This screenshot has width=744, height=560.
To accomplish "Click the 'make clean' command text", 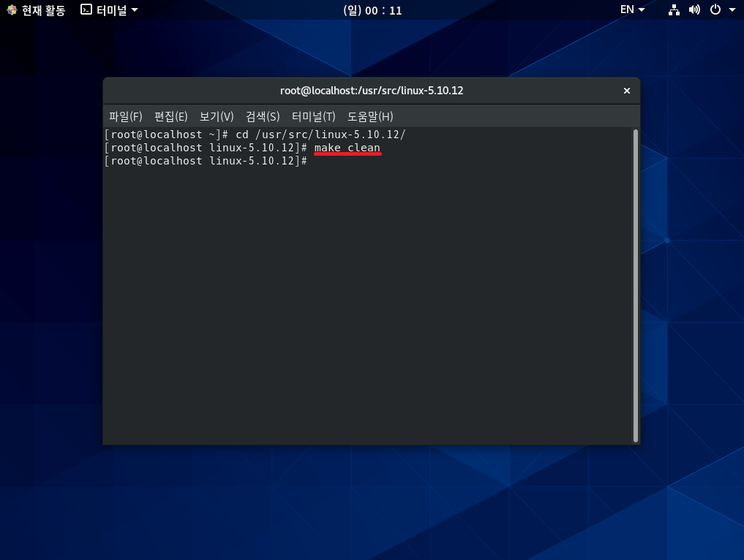I will click(347, 148).
